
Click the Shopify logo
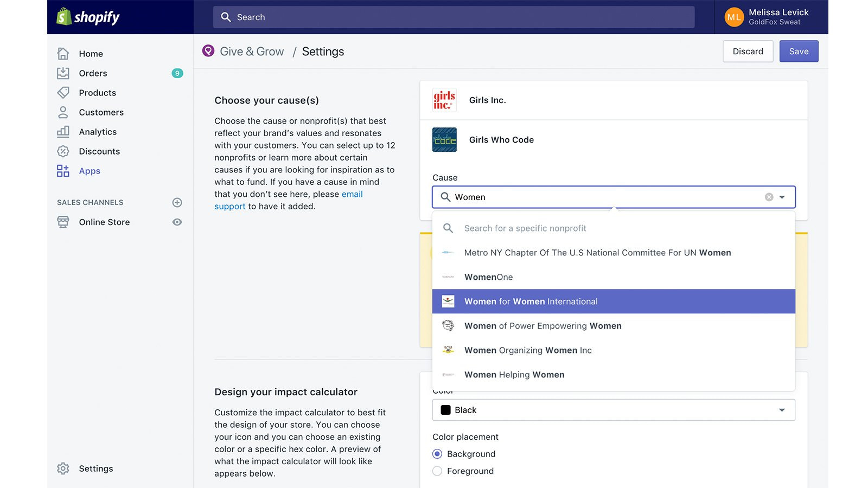(88, 17)
